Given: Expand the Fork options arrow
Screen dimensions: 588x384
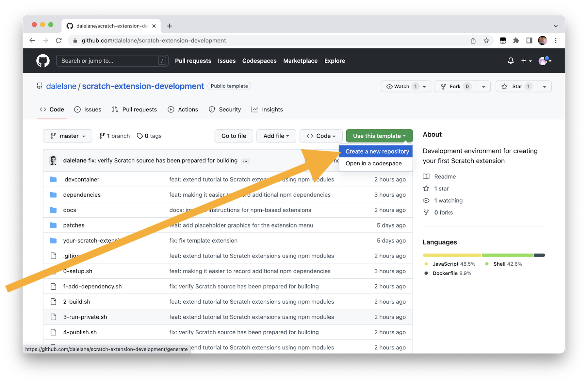Looking at the screenshot, I should (x=483, y=86).
